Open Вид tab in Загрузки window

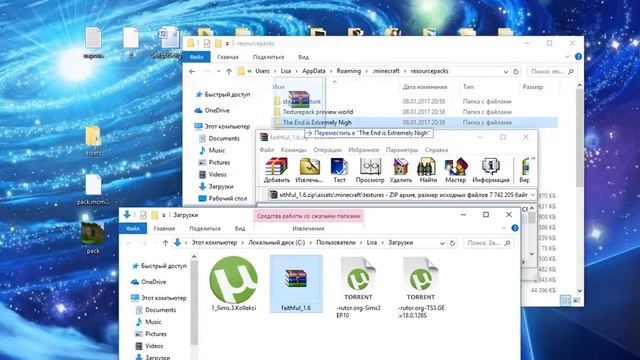point(240,229)
